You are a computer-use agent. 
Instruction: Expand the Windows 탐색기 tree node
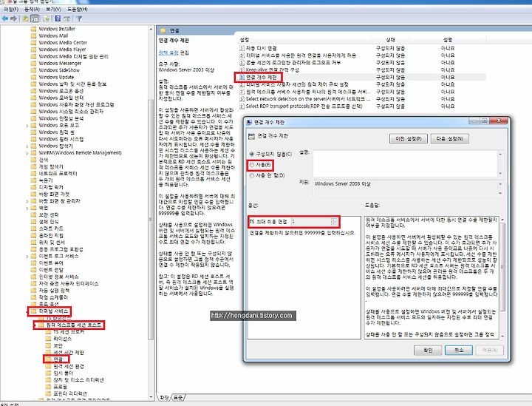pyautogui.click(x=27, y=146)
